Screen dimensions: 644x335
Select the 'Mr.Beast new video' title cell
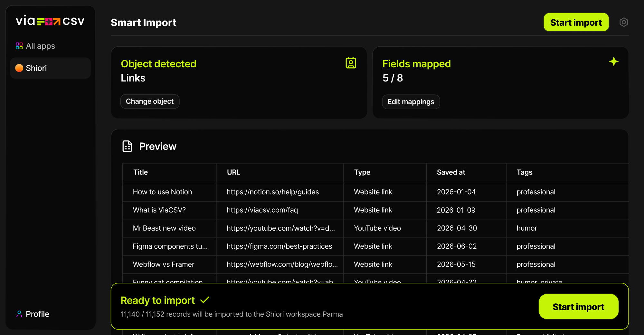tap(169, 228)
